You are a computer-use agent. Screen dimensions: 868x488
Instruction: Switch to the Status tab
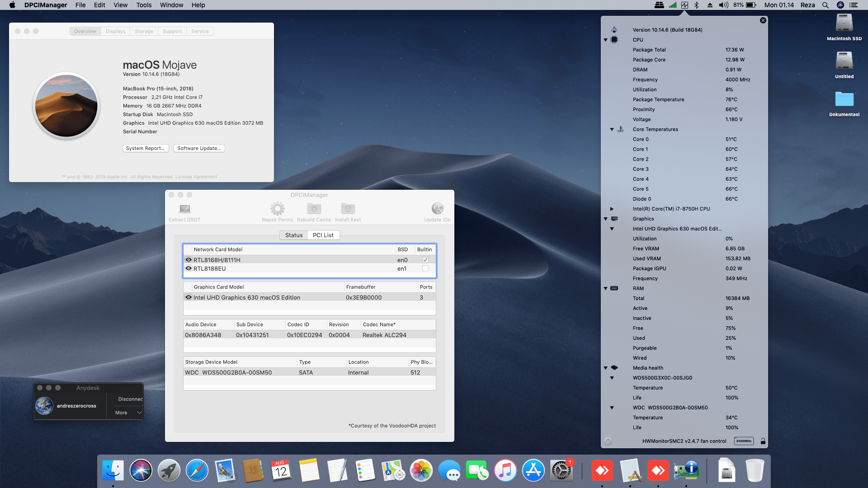[x=294, y=235]
